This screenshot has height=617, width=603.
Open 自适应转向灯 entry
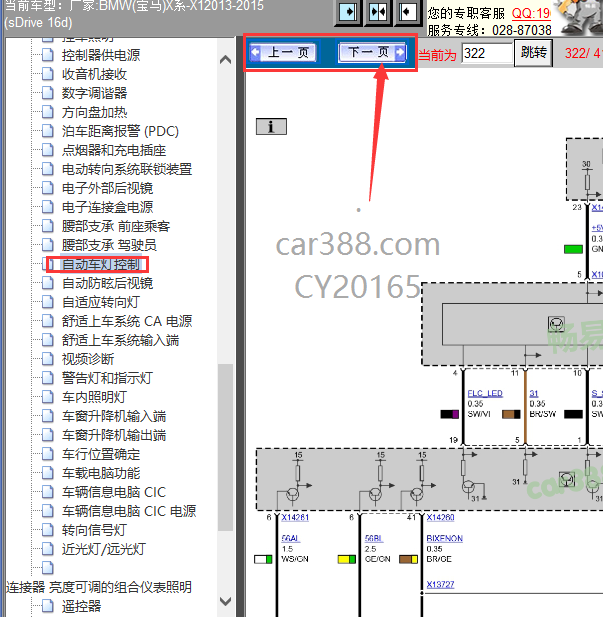101,302
